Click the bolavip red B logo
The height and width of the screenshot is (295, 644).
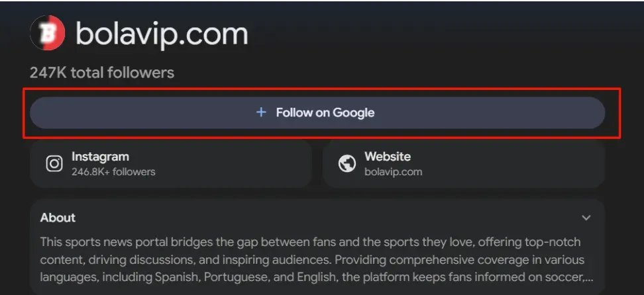pyautogui.click(x=48, y=33)
